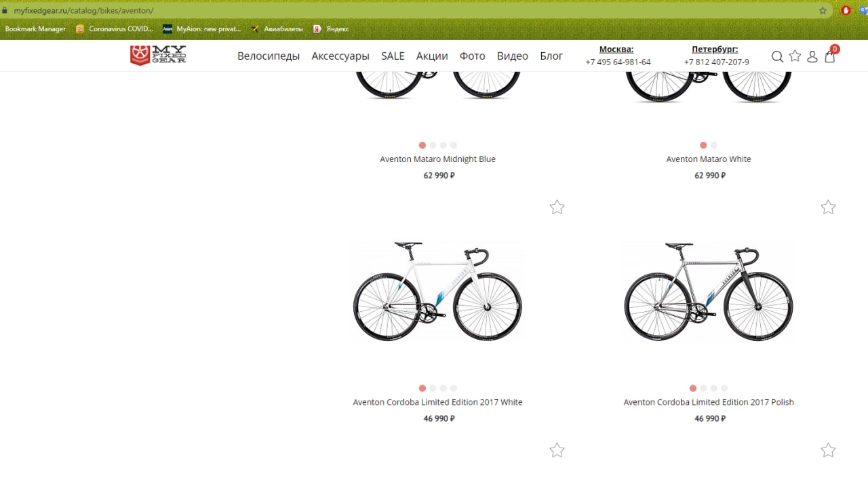
Task: Open the shopping cart bag icon
Action: pos(830,56)
